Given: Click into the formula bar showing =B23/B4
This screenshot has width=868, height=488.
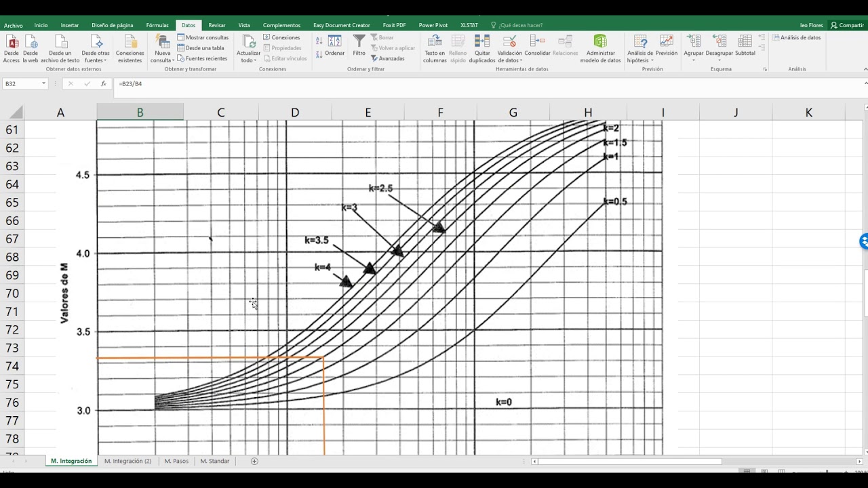Looking at the screenshot, I should [x=488, y=83].
